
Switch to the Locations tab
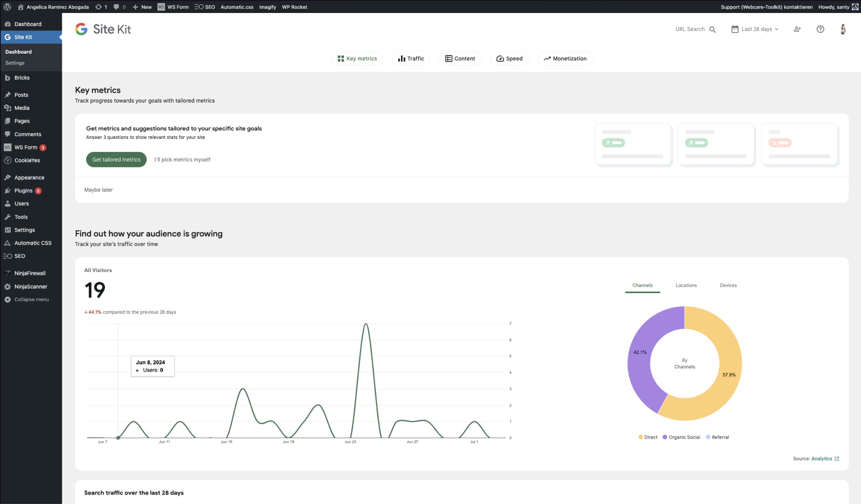click(686, 285)
